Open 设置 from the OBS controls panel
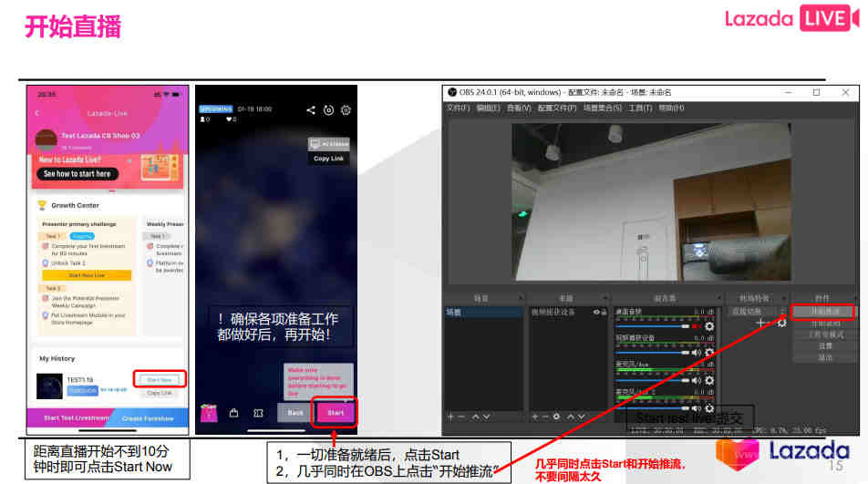This screenshot has height=484, width=868. (825, 345)
